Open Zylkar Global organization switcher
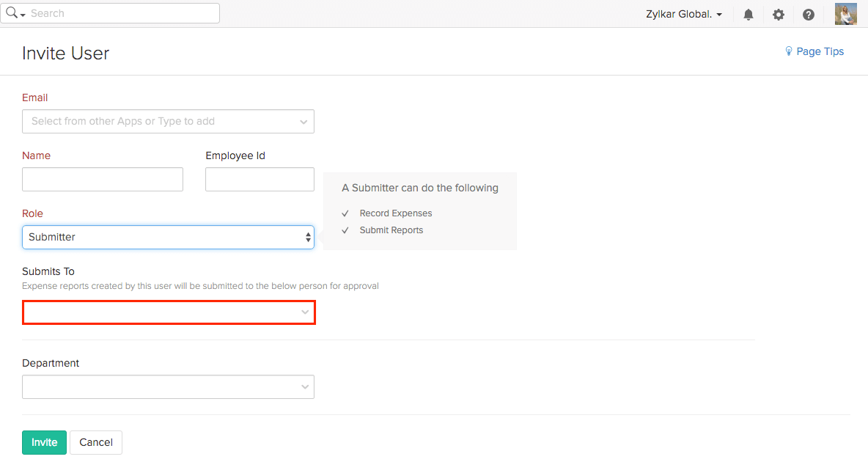The height and width of the screenshot is (473, 868). pos(684,14)
